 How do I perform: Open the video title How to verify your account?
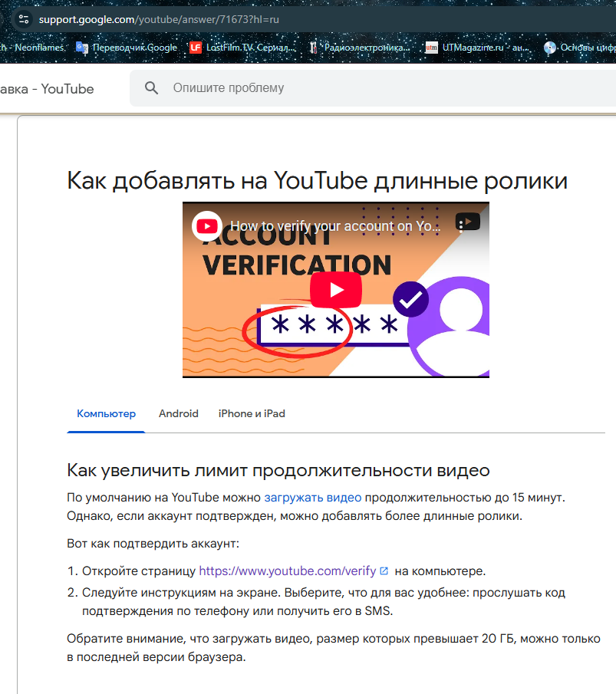coord(335,226)
